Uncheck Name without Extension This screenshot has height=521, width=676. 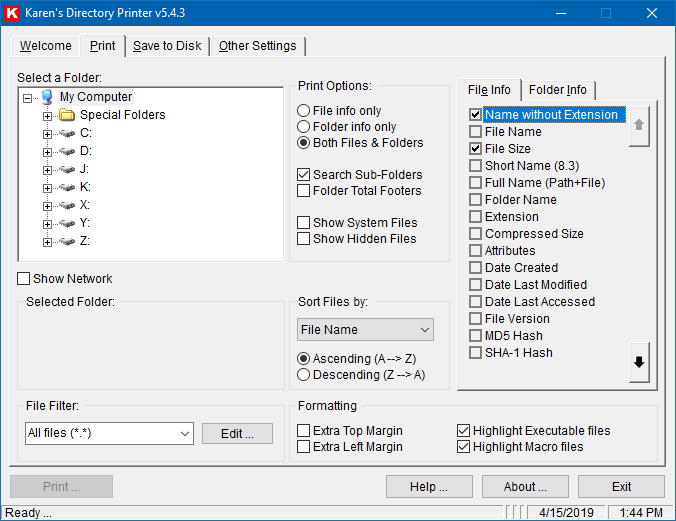tap(475, 115)
